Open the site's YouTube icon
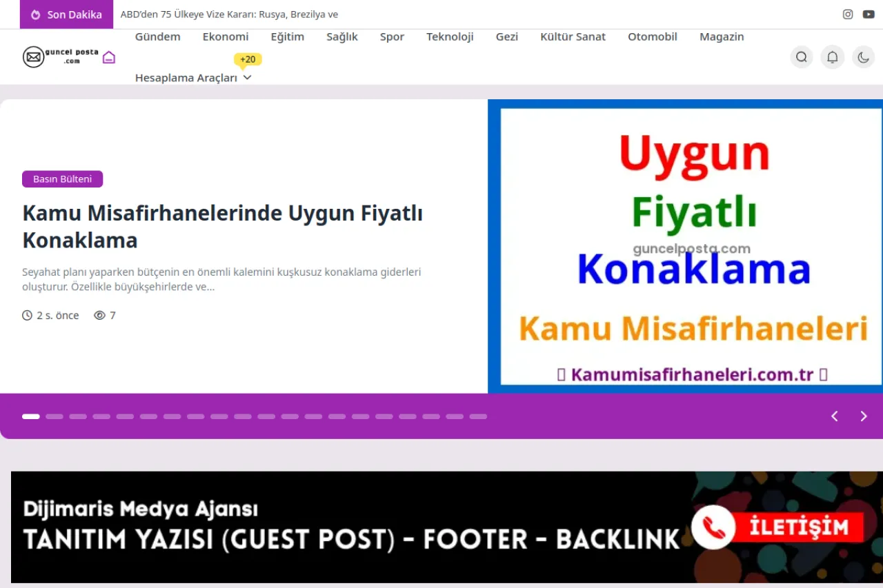 (x=868, y=14)
